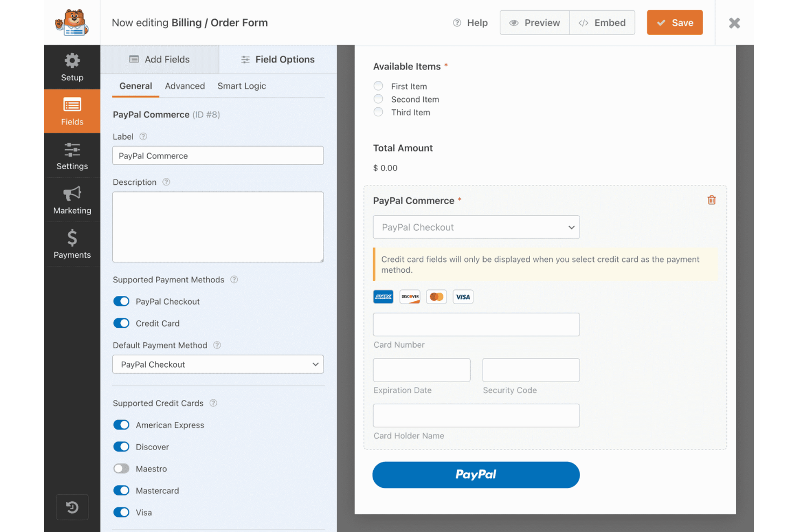The image size is (798, 532).
Task: Click help icon beside Default Payment Method
Action: pos(217,345)
